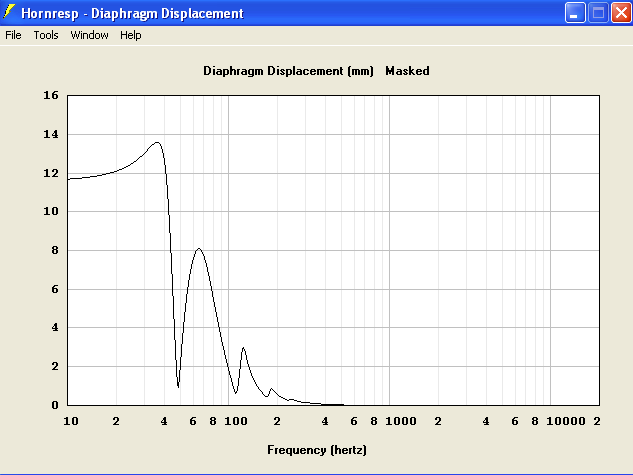Image resolution: width=633 pixels, height=475 pixels.
Task: Click the third curve peak near 3 mm
Action: coord(243,347)
